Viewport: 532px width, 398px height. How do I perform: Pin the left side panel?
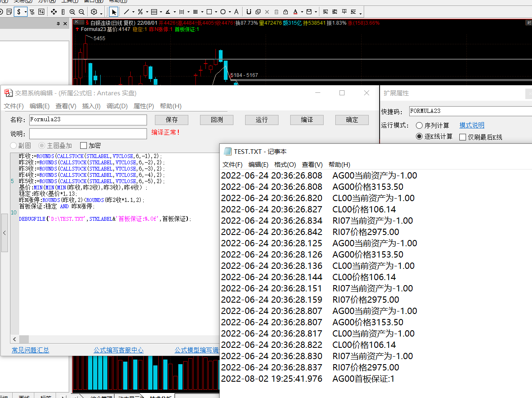coord(58,24)
